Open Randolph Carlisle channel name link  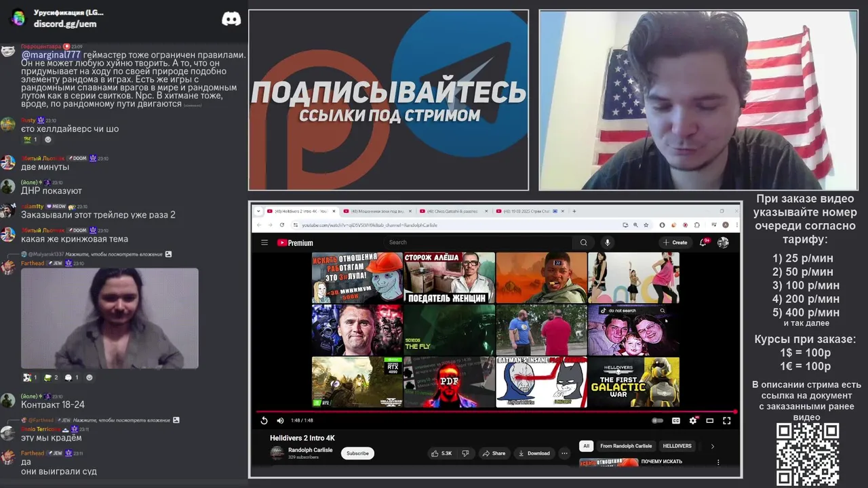point(311,450)
